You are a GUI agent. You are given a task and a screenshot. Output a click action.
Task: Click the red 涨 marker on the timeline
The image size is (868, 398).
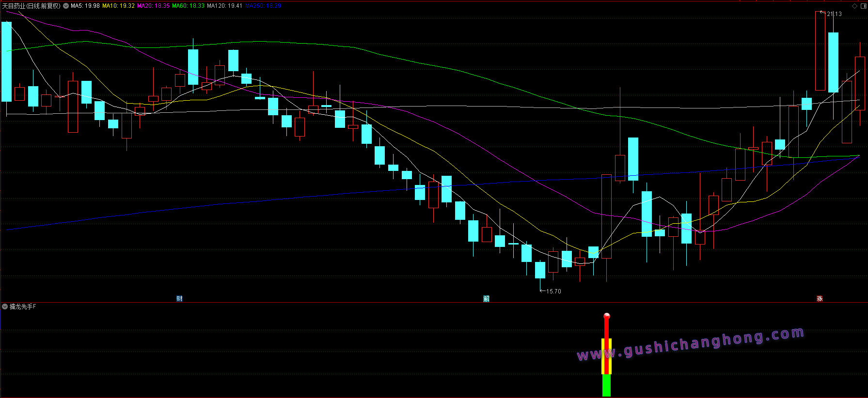pos(820,298)
